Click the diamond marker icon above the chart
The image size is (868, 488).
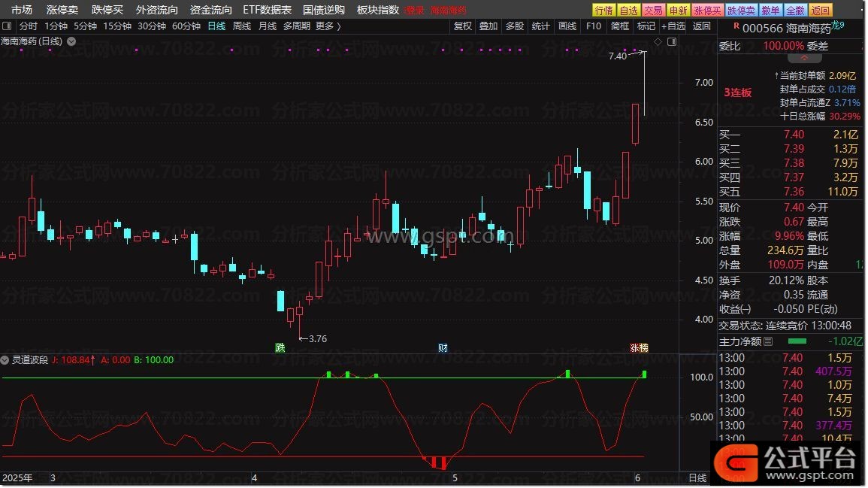pyautogui.click(x=658, y=41)
